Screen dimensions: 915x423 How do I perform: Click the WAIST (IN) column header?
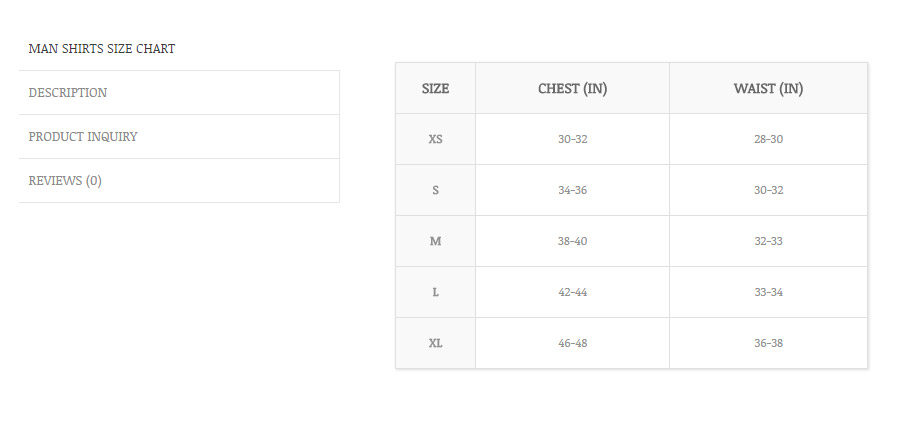click(x=768, y=89)
